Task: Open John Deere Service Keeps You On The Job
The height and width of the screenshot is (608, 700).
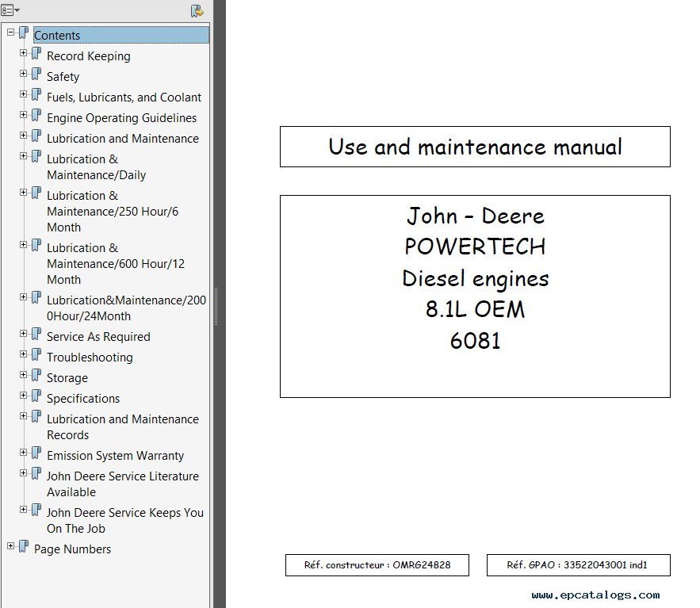Action: click(125, 521)
